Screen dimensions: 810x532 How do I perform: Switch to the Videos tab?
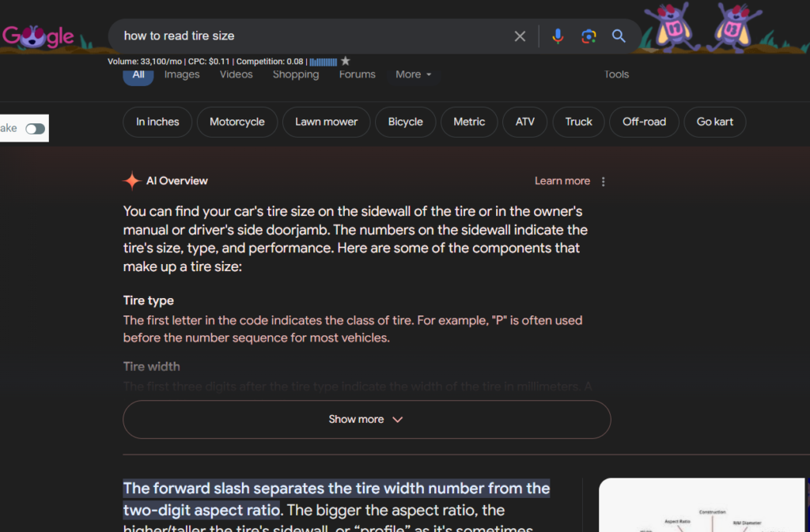coord(236,74)
